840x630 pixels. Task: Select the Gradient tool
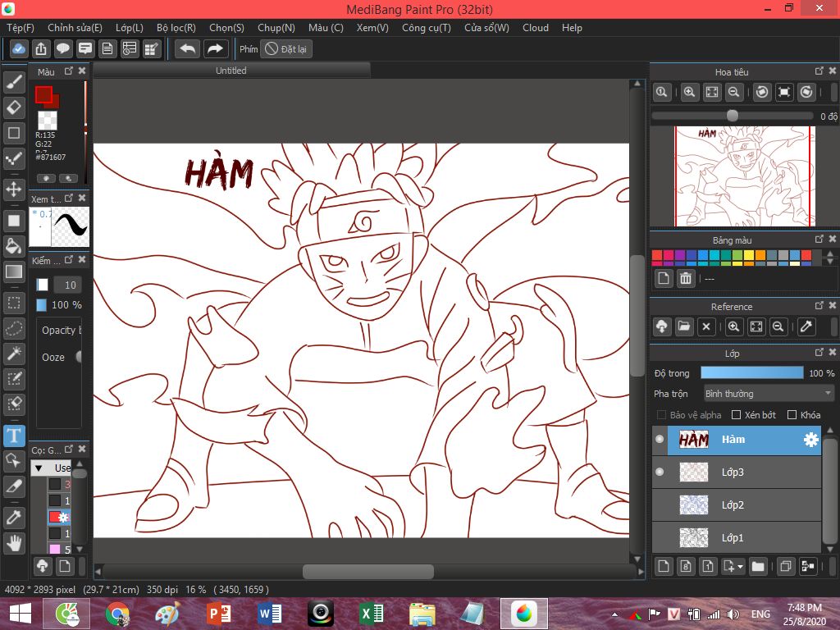click(x=14, y=272)
